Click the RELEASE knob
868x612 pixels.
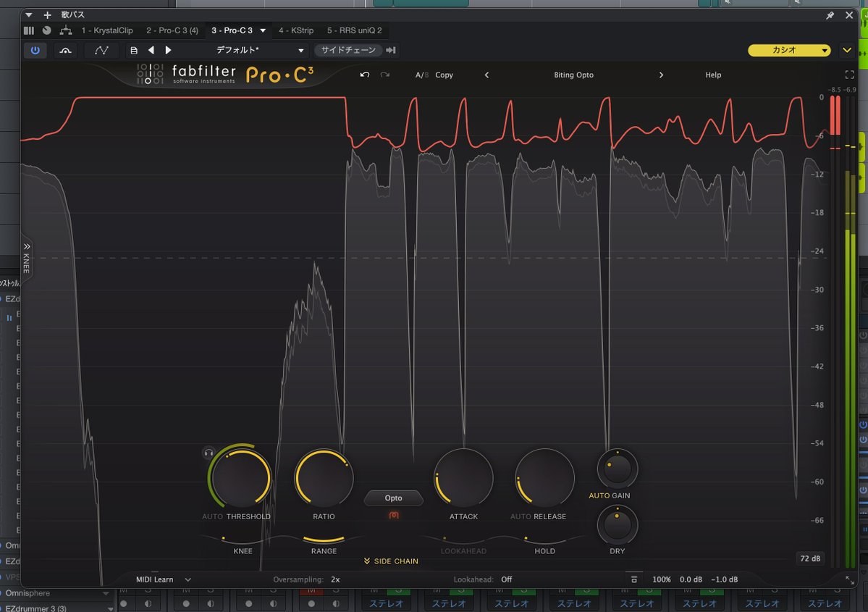pos(544,479)
